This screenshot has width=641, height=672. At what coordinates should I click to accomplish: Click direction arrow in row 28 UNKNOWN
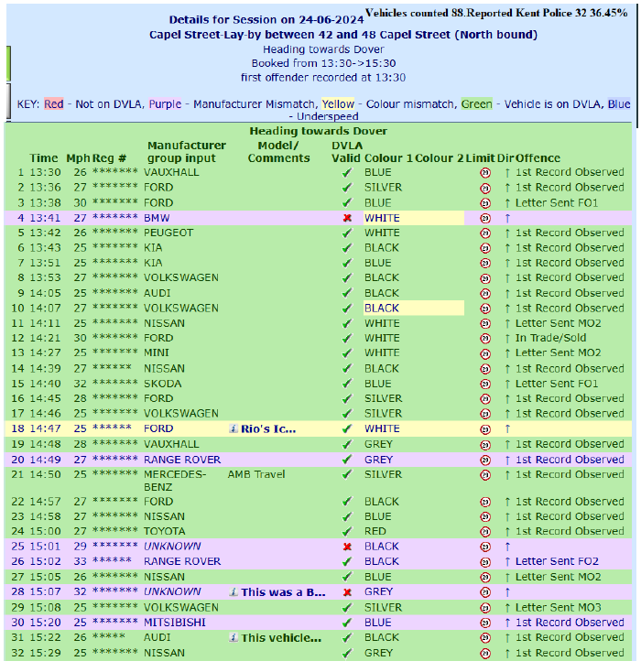click(x=507, y=591)
